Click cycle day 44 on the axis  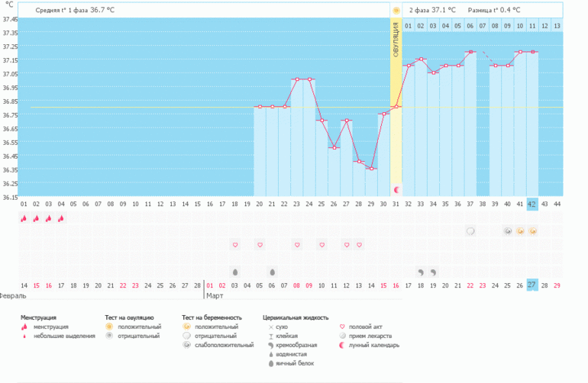coord(557,204)
